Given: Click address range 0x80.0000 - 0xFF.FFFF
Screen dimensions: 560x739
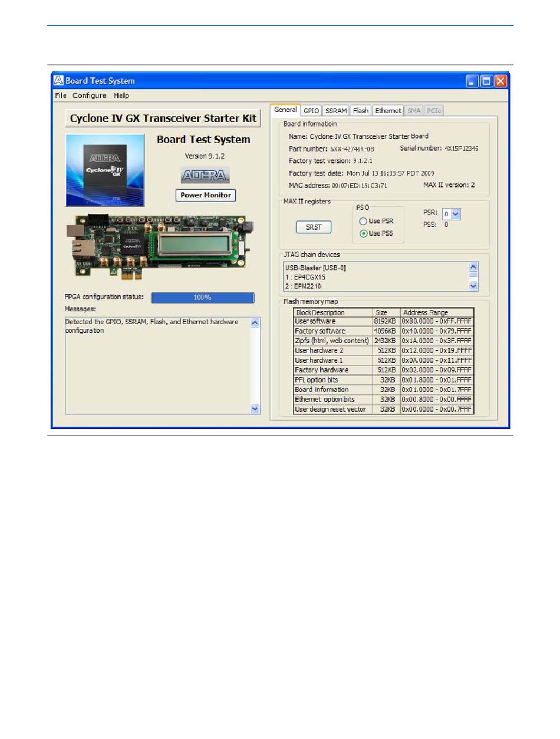Looking at the screenshot, I should pos(437,321).
